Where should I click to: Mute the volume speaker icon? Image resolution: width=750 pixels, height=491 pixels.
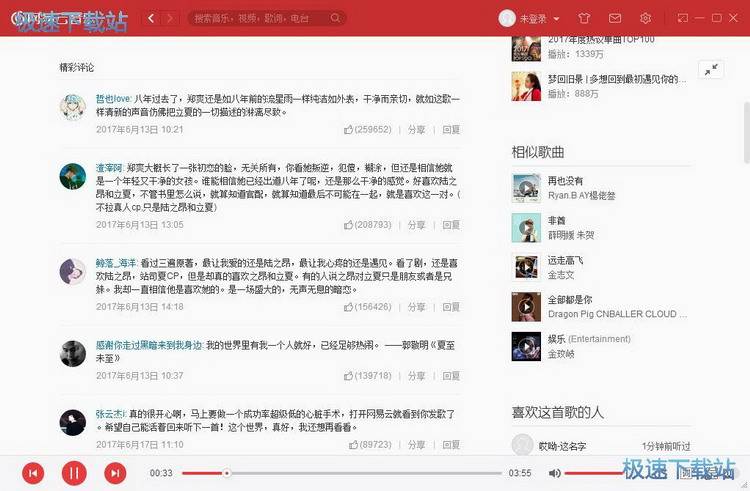[x=555, y=472]
